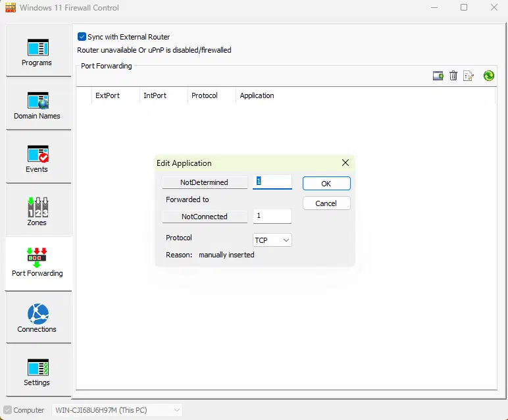The height and width of the screenshot is (420, 508).
Task: Edit selected port forwarding entry
Action: click(x=469, y=76)
